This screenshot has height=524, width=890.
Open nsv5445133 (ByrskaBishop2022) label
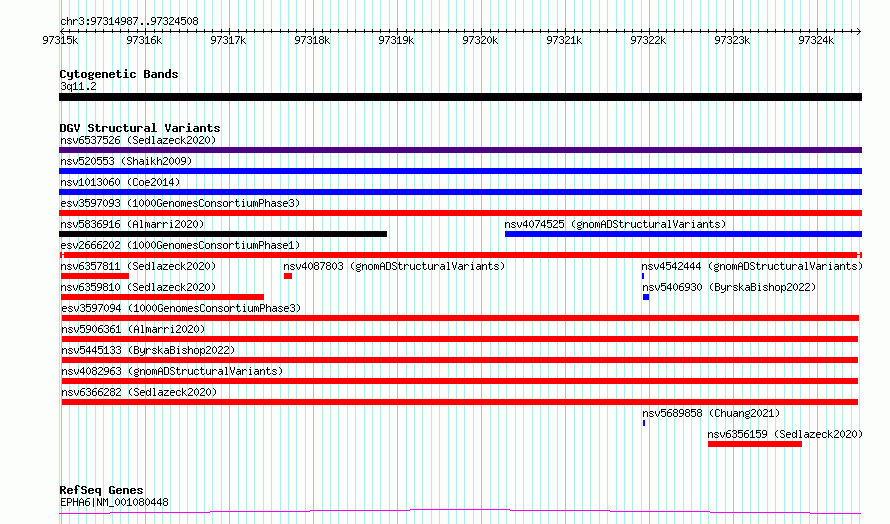148,350
